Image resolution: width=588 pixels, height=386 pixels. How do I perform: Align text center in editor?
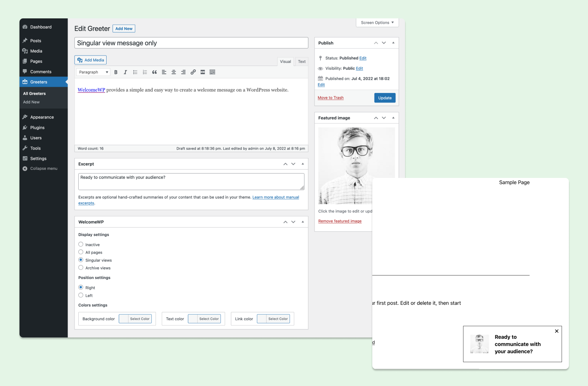click(174, 72)
